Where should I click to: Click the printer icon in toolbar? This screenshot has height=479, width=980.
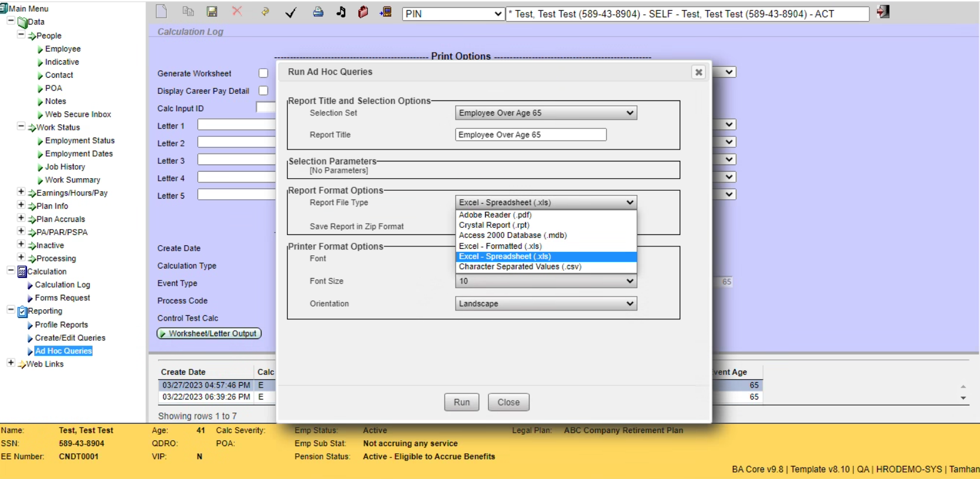point(318,12)
